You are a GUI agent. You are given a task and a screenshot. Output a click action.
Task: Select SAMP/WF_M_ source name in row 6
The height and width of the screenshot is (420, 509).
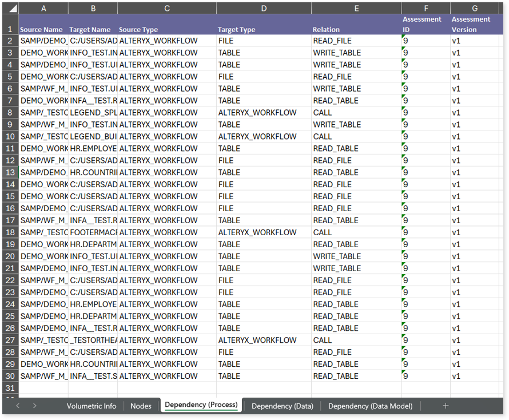[43, 88]
